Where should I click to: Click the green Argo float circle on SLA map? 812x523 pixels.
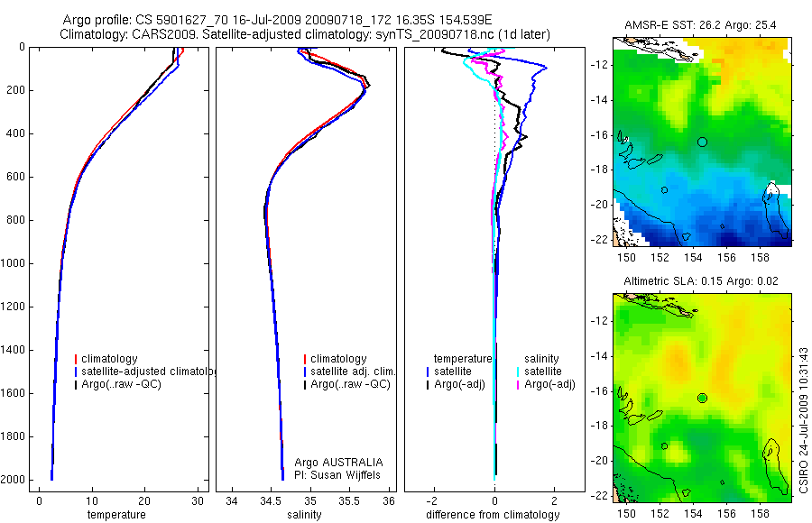click(702, 399)
